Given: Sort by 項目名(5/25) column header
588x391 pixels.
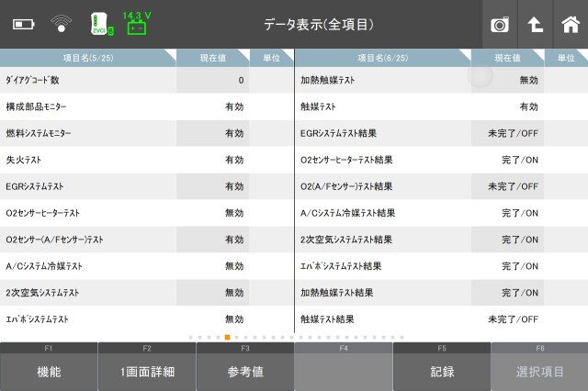Looking at the screenshot, I should [88, 58].
